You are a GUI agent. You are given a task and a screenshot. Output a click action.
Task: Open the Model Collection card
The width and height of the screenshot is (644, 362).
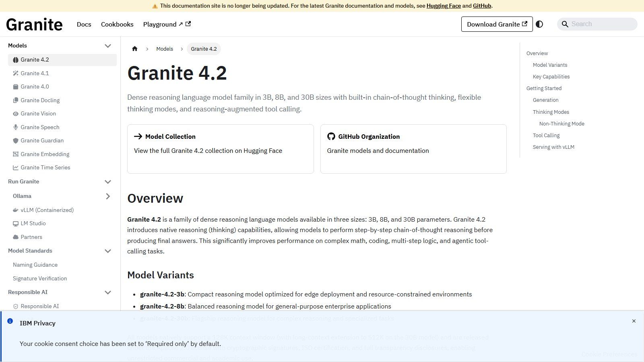[221, 149]
